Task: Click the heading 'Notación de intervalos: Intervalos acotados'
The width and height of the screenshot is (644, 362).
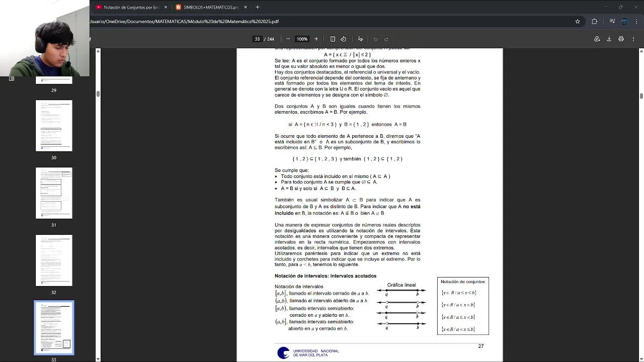Action: (325, 276)
